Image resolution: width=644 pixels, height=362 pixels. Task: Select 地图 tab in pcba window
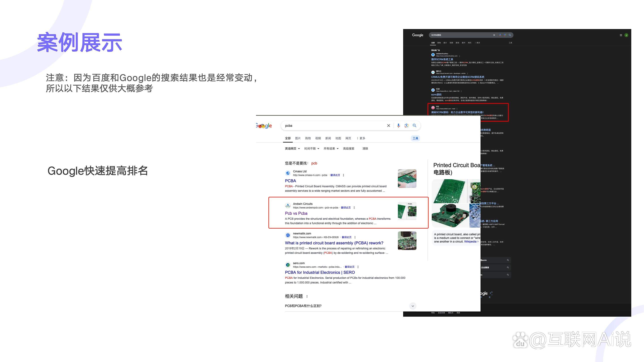click(x=338, y=138)
